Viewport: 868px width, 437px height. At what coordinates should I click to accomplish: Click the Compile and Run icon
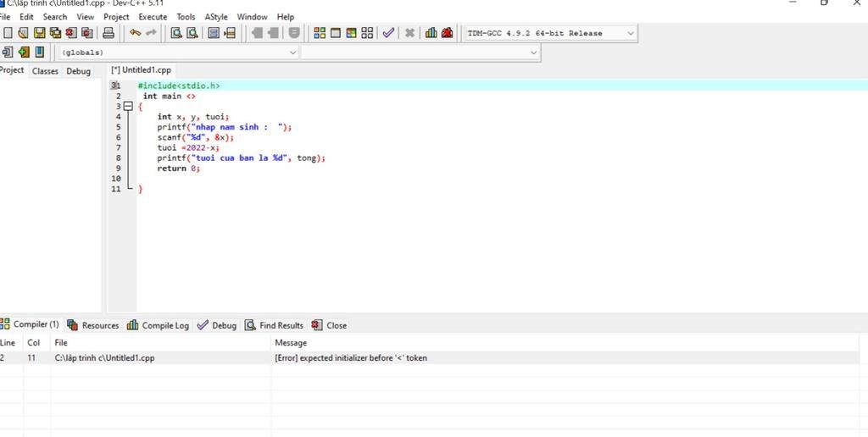[351, 33]
